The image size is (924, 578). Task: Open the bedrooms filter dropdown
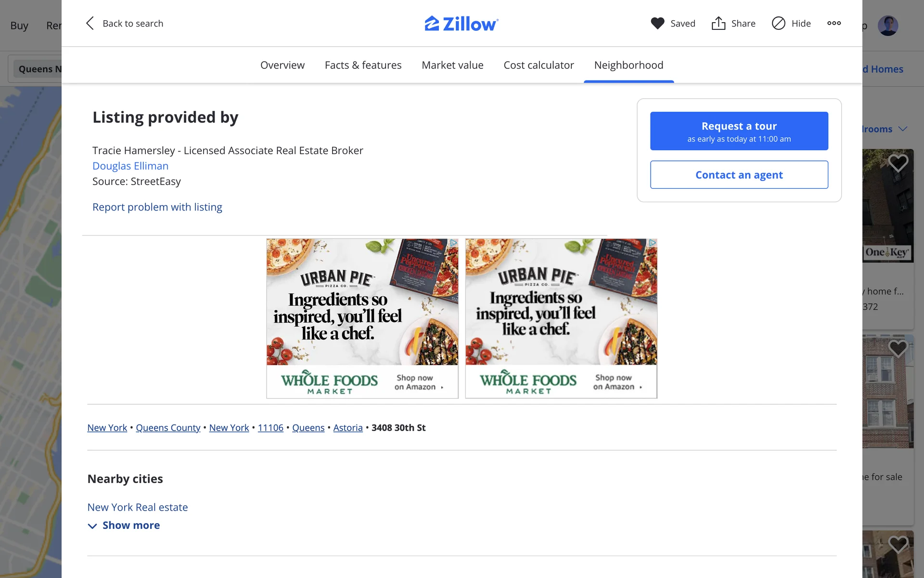[x=902, y=129]
